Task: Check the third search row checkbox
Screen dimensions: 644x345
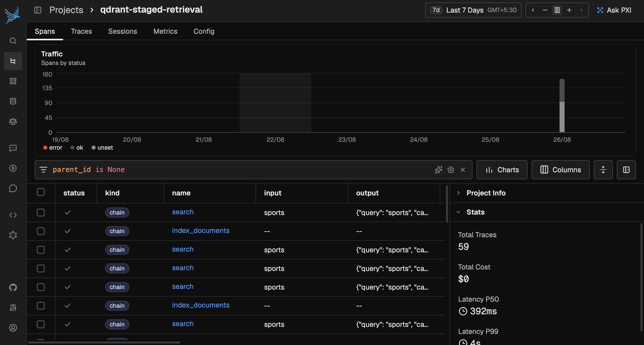Action: tap(41, 268)
